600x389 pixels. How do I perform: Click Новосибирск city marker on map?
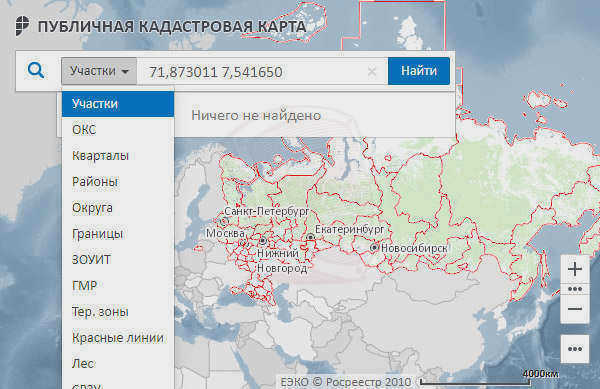click(374, 248)
